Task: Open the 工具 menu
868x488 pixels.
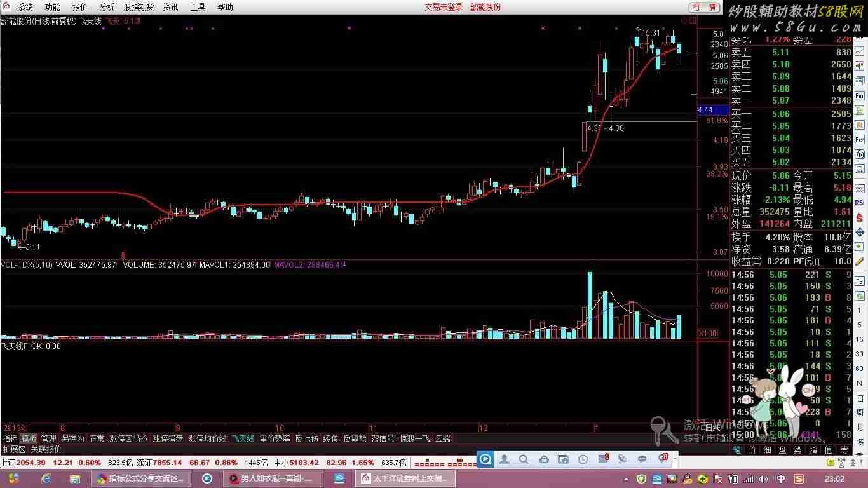Action: [198, 7]
